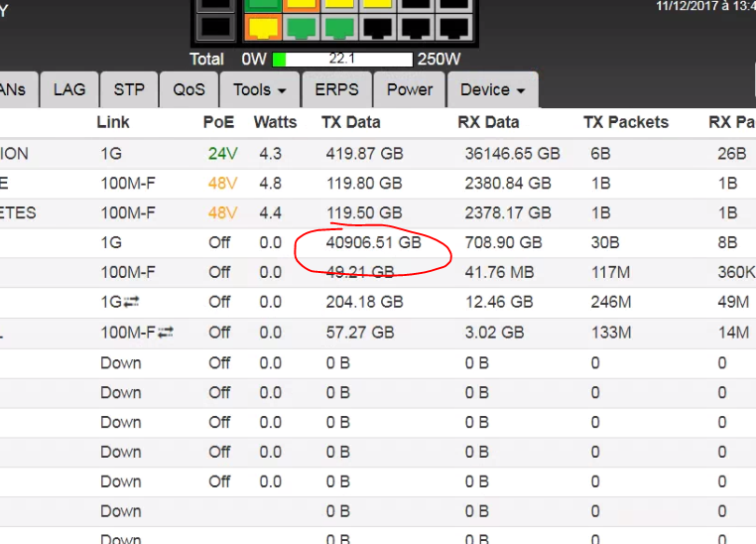Select the ERPS tab
The width and height of the screenshot is (756, 544).
pyautogui.click(x=336, y=89)
